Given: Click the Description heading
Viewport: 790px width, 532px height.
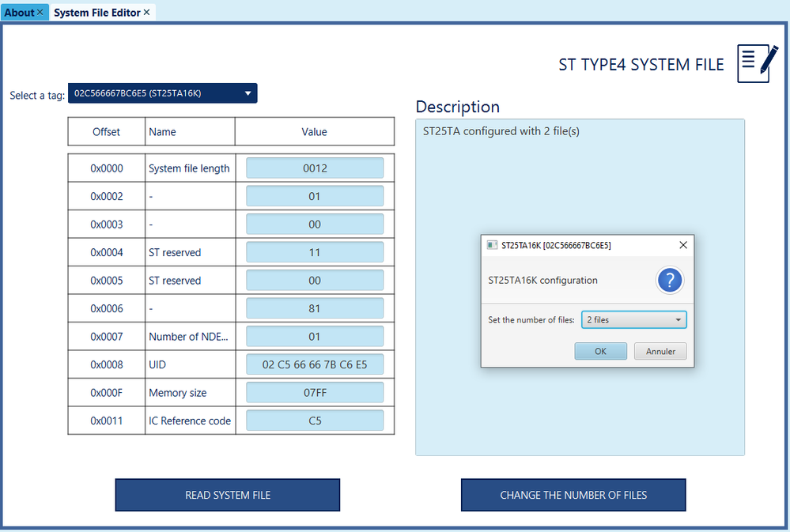Looking at the screenshot, I should tap(458, 107).
